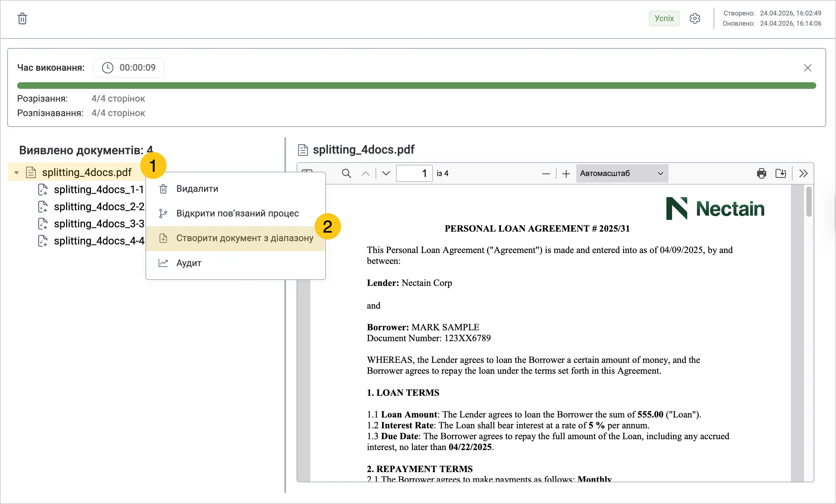Select the splitting_4docs_2-2 document
Screen dimensions: 836x504
coord(99,206)
